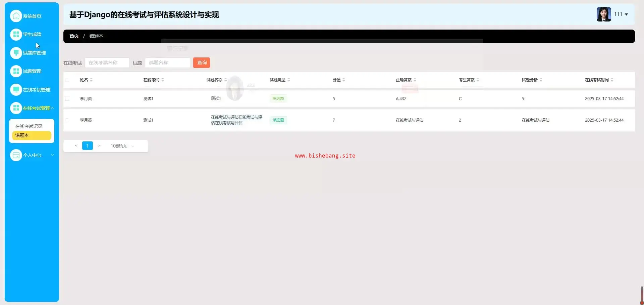Go to the previous page arrow
644x305 pixels.
point(76,146)
